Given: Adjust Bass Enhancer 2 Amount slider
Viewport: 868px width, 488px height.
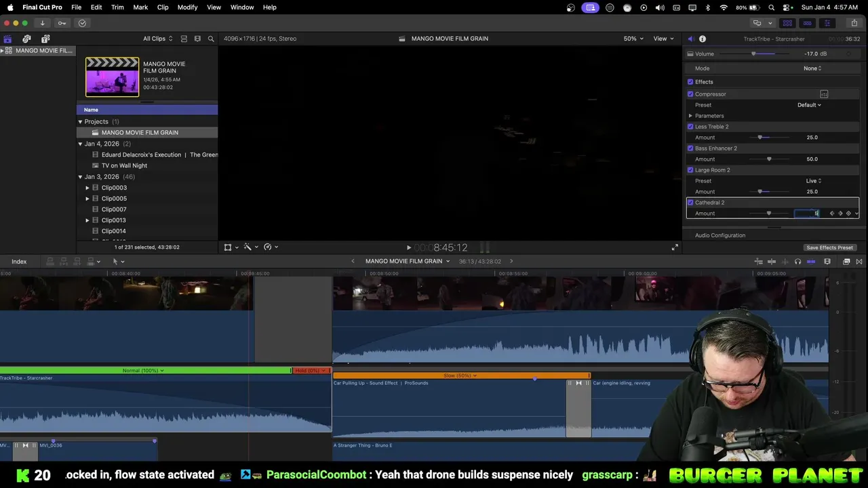Looking at the screenshot, I should 769,159.
